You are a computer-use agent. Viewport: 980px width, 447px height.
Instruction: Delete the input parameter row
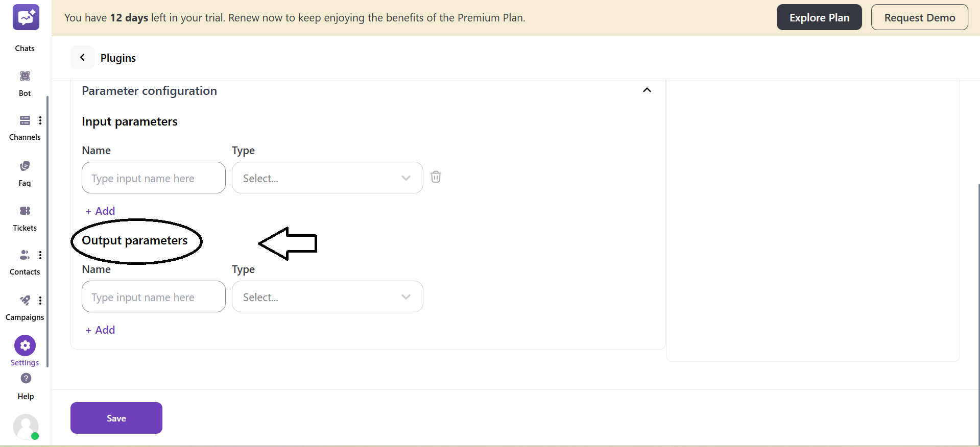[436, 177]
